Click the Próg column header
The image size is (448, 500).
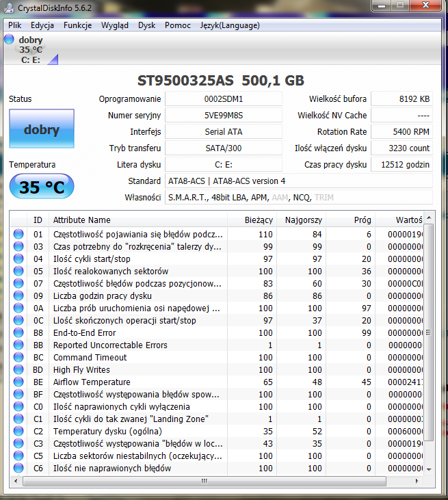pos(350,220)
